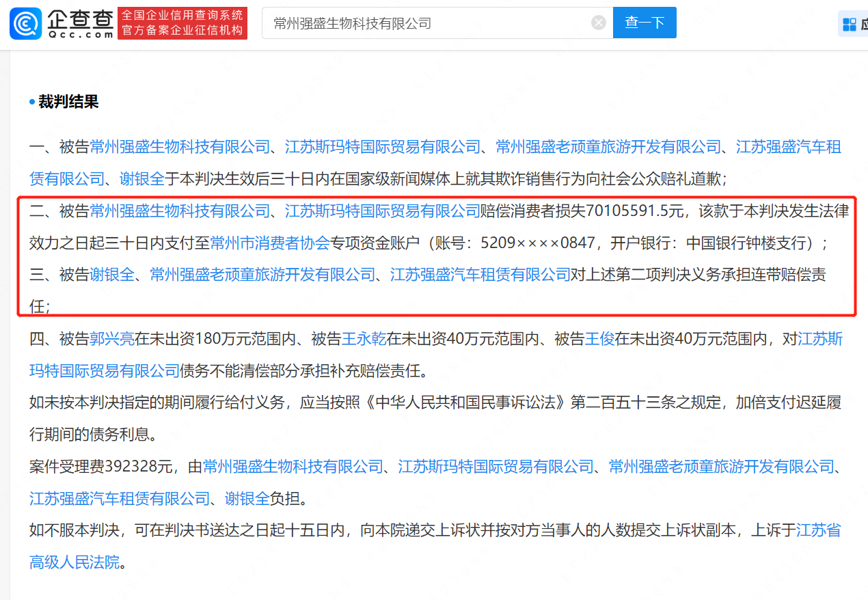Click 中国银行钟楼支行 text
This screenshot has width=868, height=600.
point(746,243)
